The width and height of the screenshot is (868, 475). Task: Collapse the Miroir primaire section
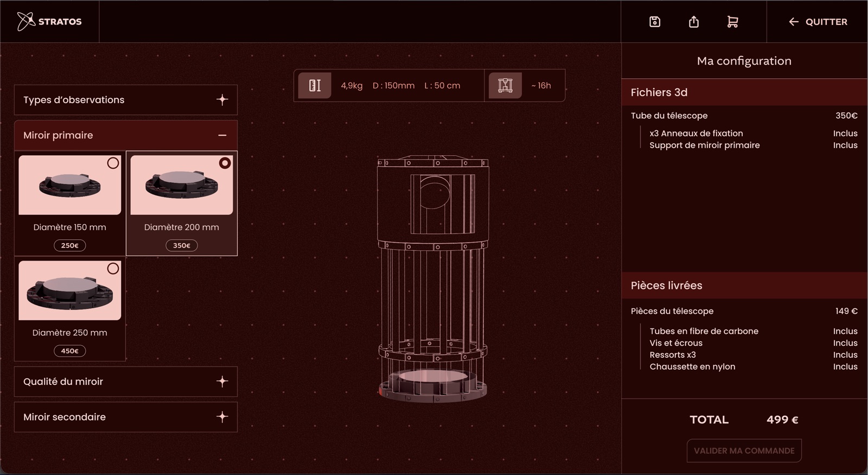click(x=125, y=135)
